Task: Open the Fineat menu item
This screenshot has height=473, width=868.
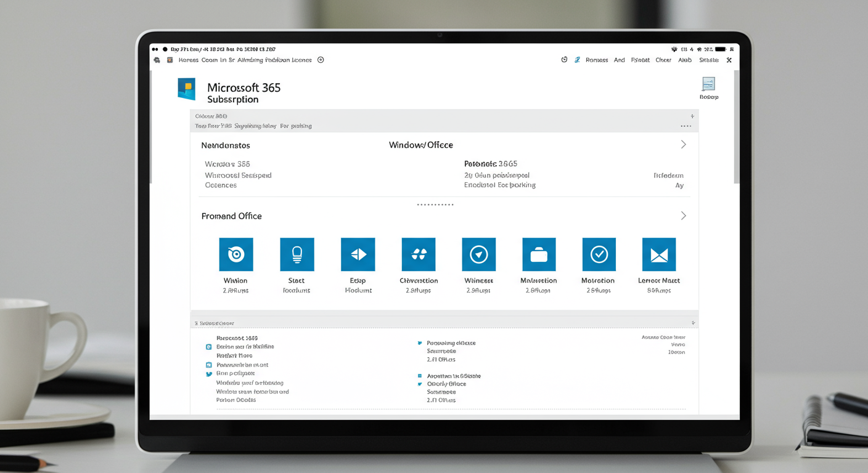Action: [x=641, y=60]
